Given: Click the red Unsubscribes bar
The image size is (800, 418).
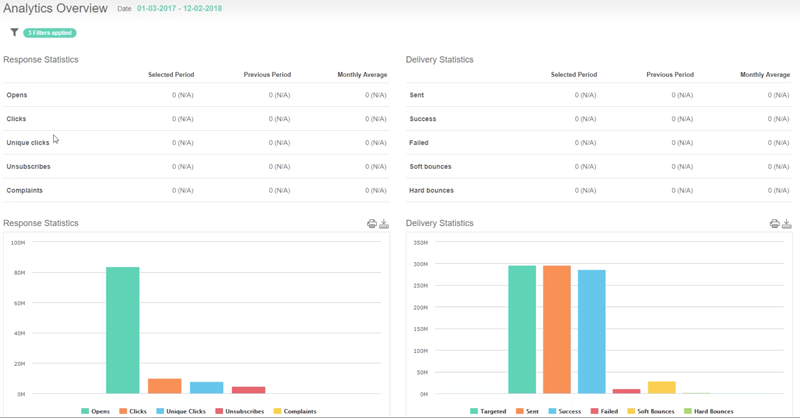Looking at the screenshot, I should pyautogui.click(x=248, y=390).
